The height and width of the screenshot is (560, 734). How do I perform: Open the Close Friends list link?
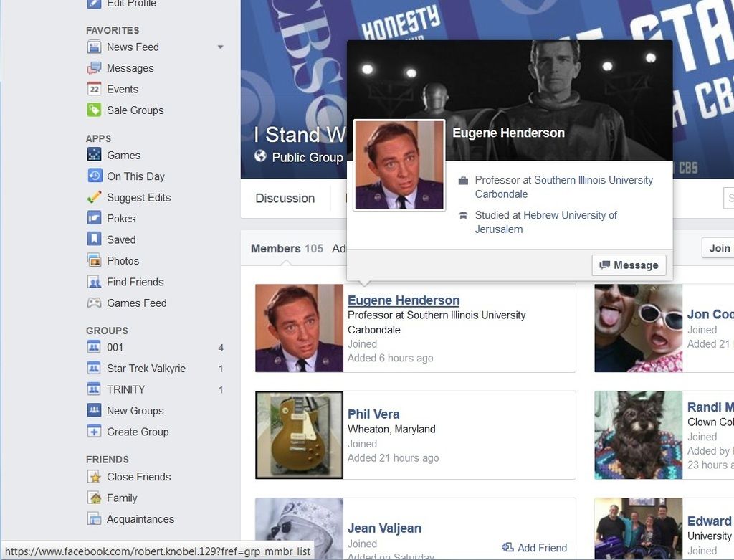coord(138,477)
